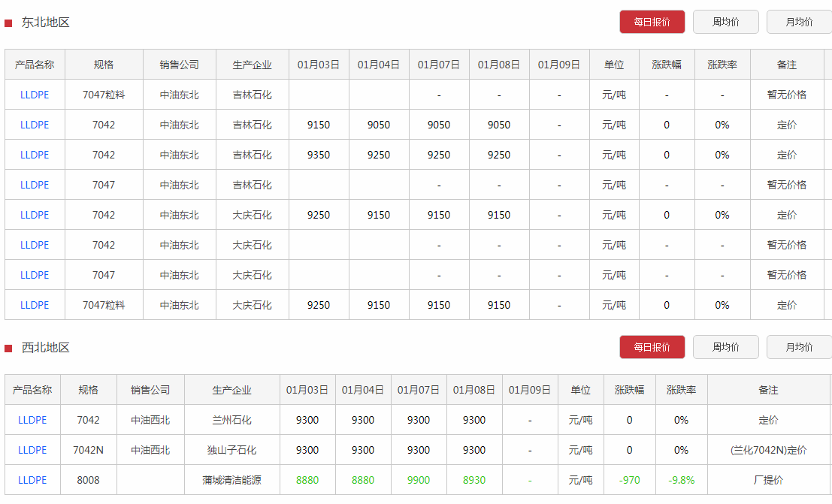The image size is (832, 504).
Task: Open 月均价 tab for 西北地区
Action: [x=799, y=347]
